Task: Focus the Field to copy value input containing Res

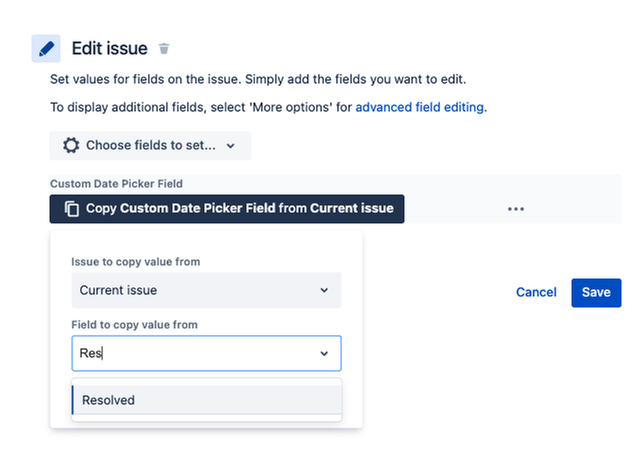Action: click(207, 353)
